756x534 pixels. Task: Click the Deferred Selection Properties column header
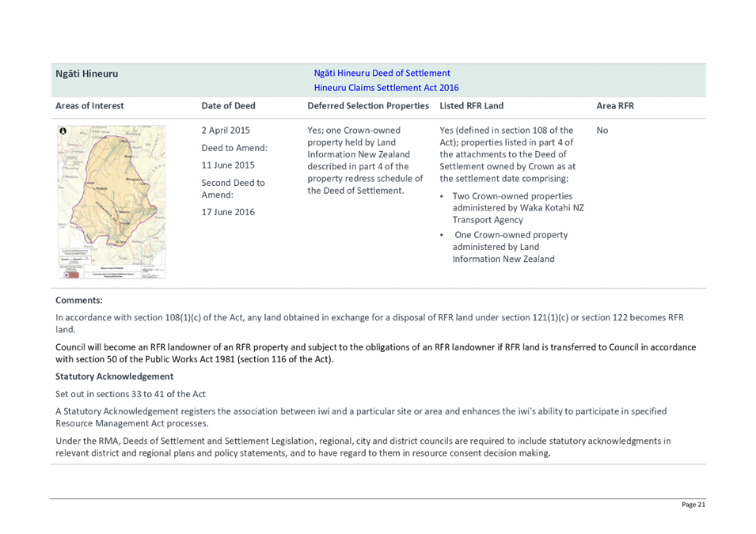[368, 106]
